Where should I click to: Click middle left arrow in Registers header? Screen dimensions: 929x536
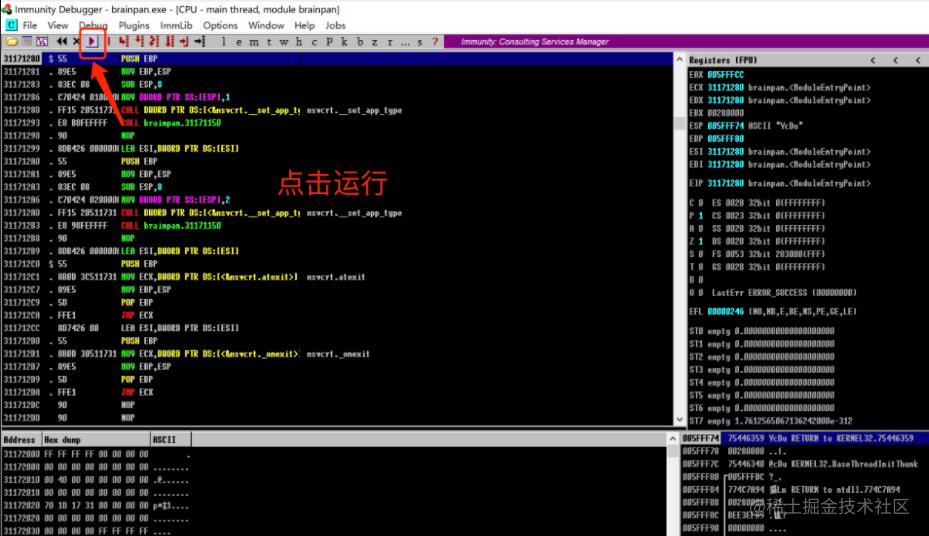[895, 60]
